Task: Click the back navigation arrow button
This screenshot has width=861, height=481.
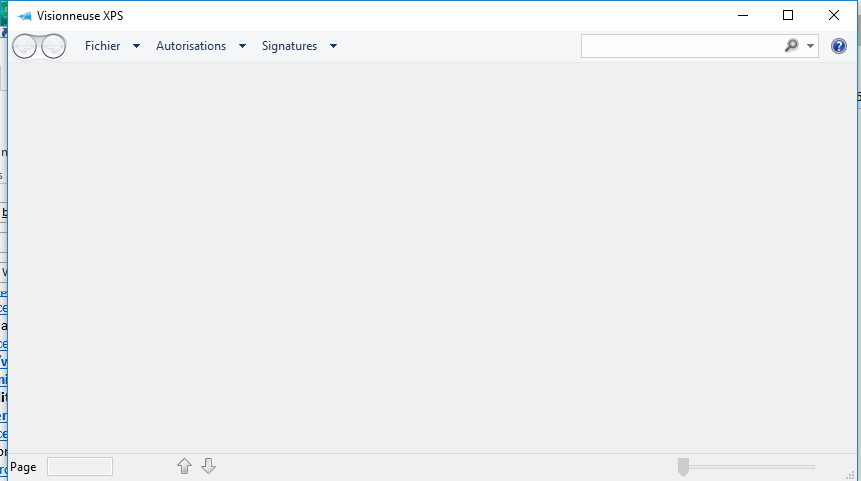Action: point(25,46)
